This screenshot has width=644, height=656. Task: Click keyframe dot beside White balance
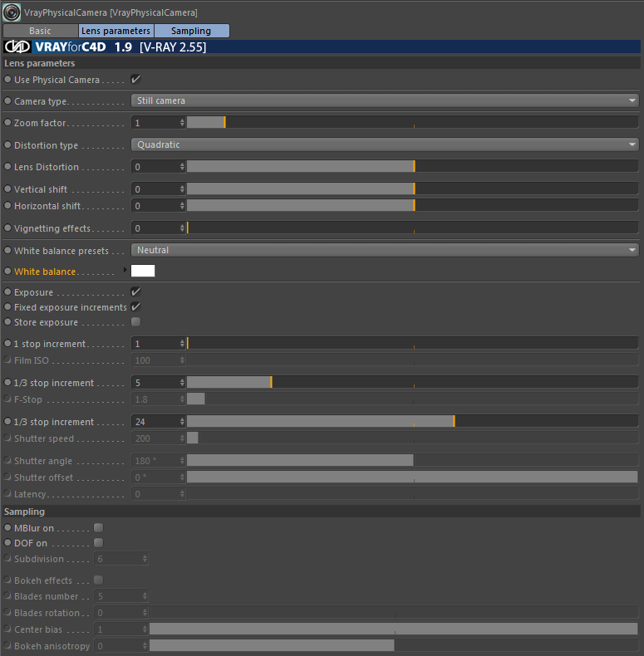[7, 271]
